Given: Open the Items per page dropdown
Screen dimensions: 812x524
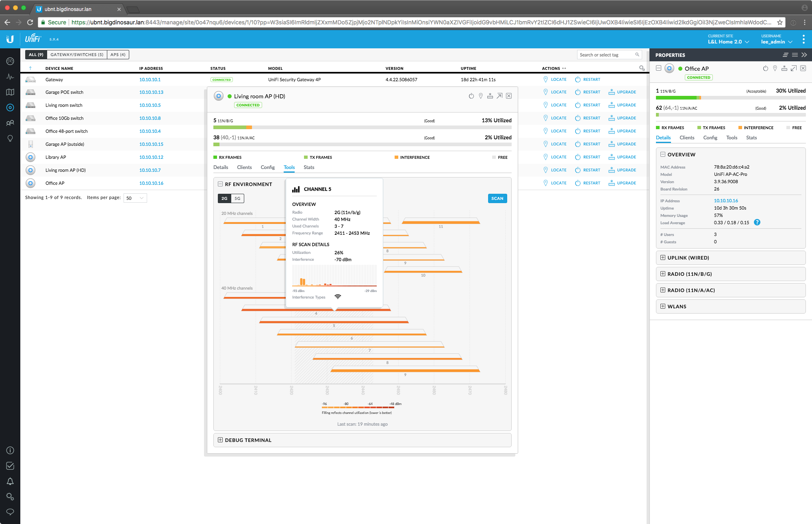Looking at the screenshot, I should 135,198.
